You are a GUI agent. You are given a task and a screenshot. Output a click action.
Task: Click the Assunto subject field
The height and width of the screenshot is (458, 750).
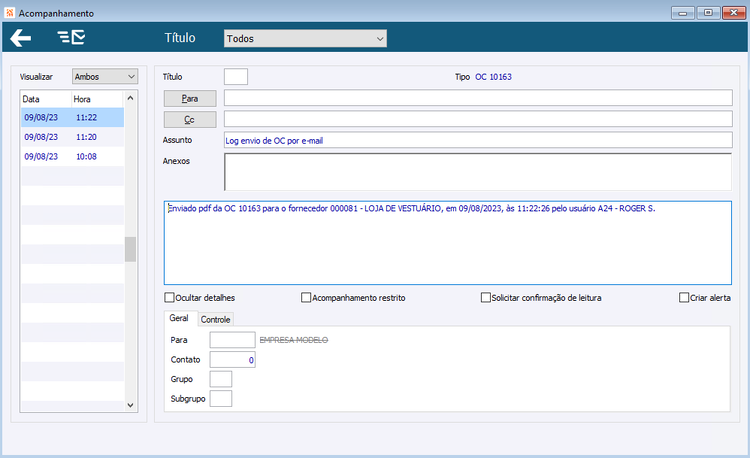coord(478,141)
